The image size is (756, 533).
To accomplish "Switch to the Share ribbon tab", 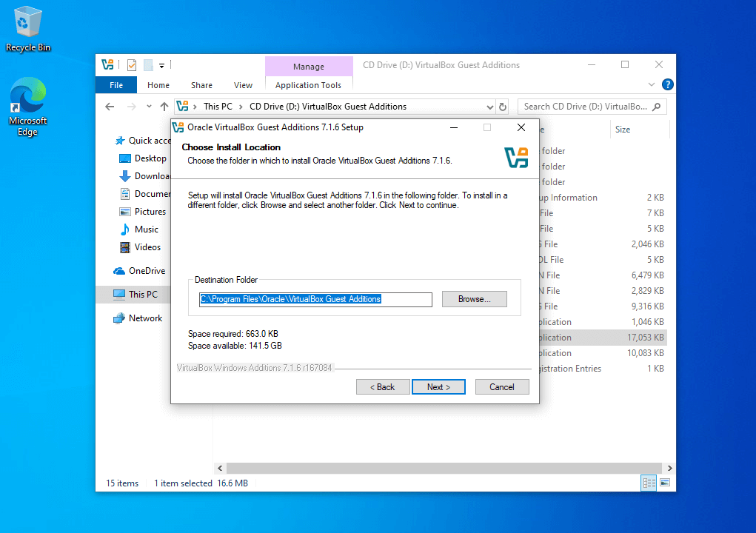I will (201, 85).
